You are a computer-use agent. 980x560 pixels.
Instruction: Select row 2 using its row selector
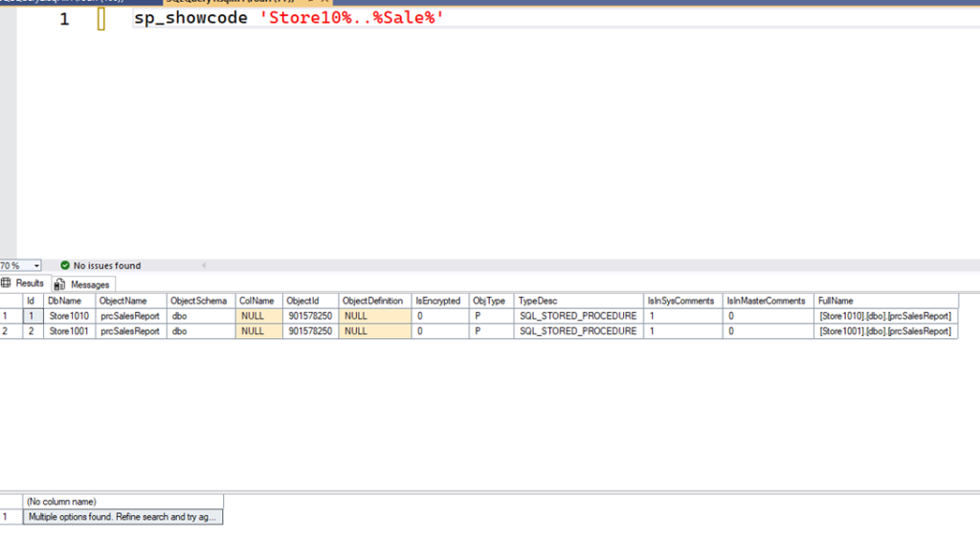pos(10,331)
